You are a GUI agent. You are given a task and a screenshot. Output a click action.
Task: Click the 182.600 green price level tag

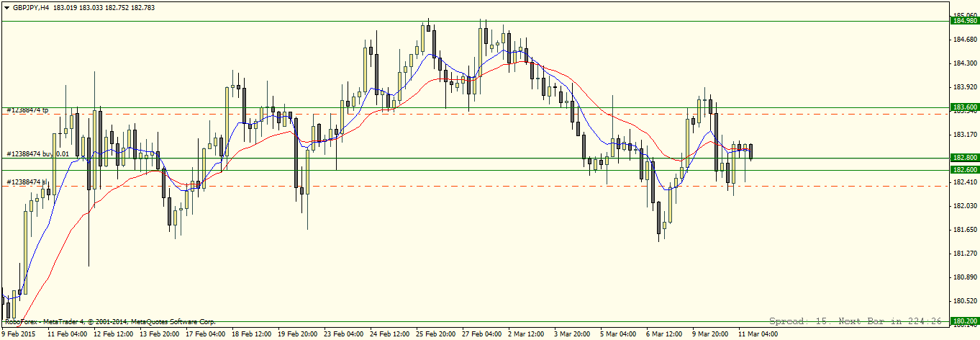965,170
